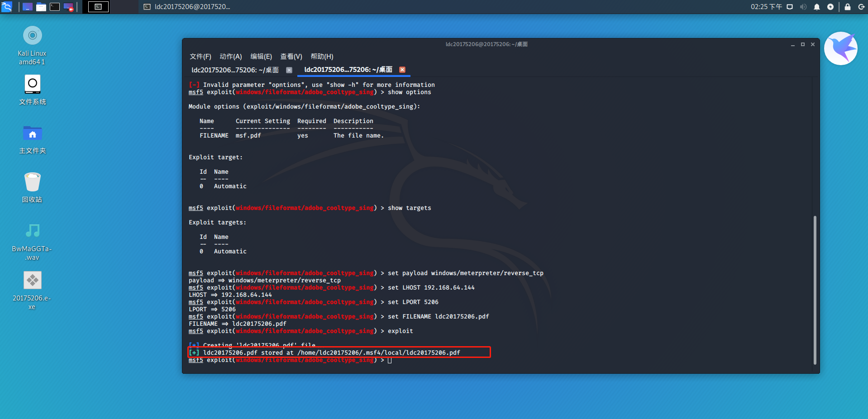The height and width of the screenshot is (419, 868).
Task: Click the 'set LPORT 5206' command text
Action: point(413,302)
